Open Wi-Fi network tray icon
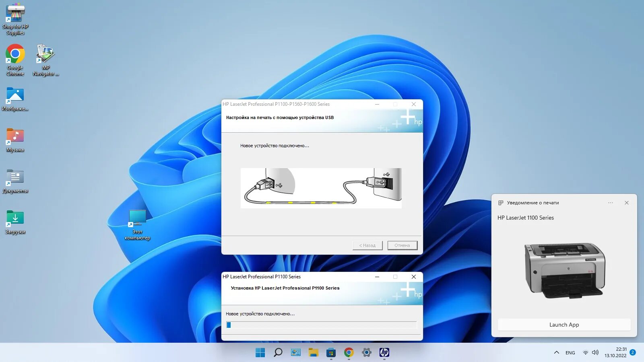This screenshot has height=362, width=644. [x=586, y=353]
